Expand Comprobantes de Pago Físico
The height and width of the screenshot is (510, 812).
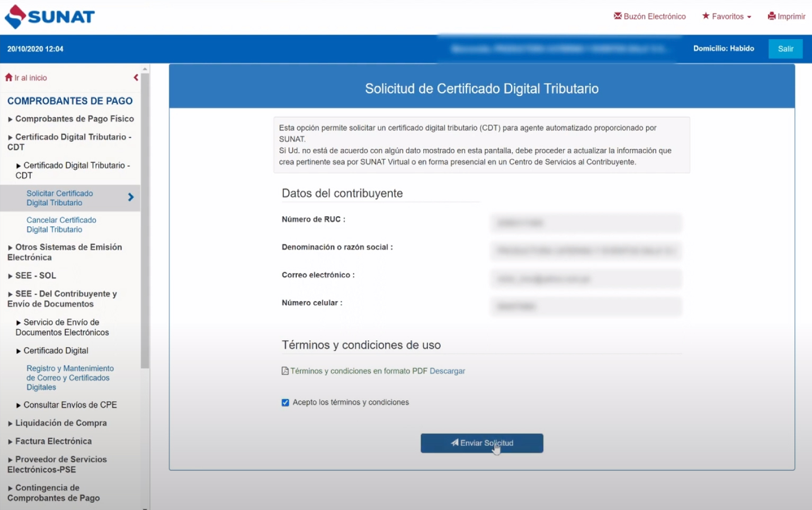pos(74,119)
